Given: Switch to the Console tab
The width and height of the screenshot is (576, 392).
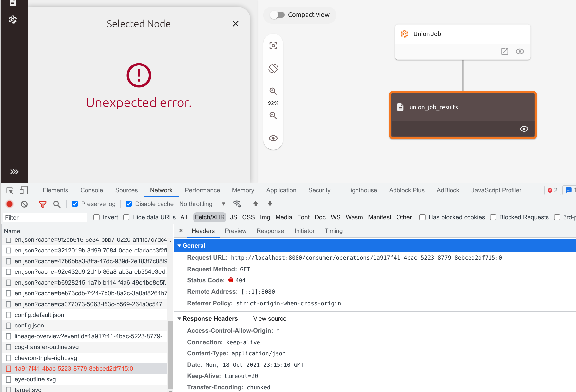Looking at the screenshot, I should point(91,190).
